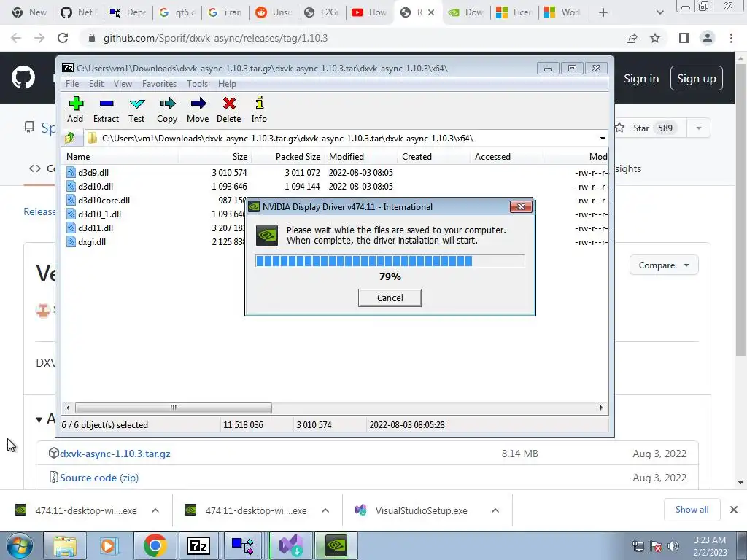Select the d3d11.dll file icon
Image resolution: width=747 pixels, height=560 pixels.
click(x=71, y=227)
